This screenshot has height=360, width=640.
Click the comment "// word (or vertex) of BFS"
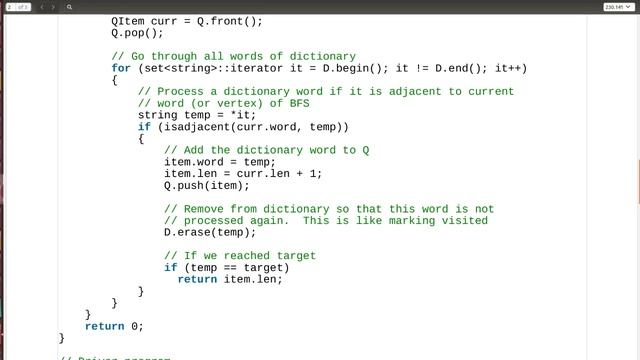(224, 103)
